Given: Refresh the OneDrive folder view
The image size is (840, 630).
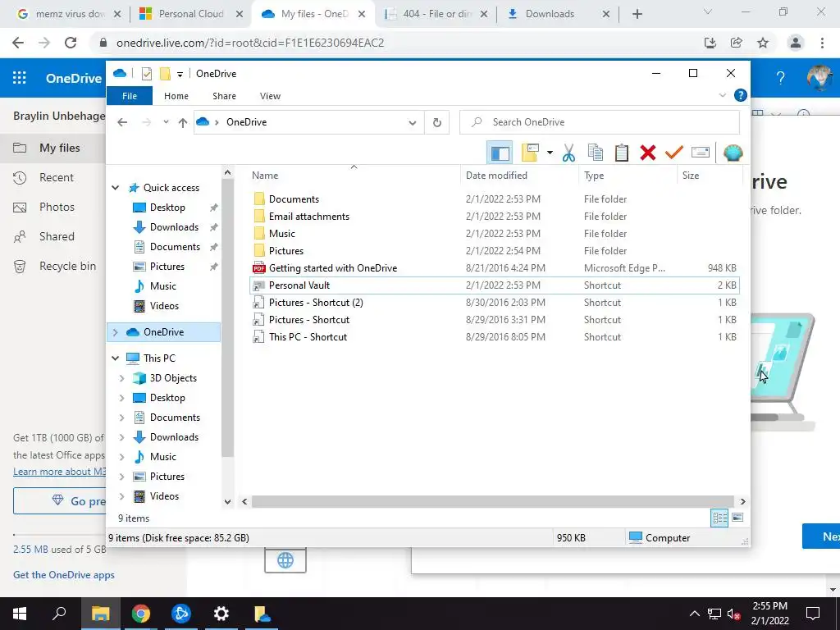Looking at the screenshot, I should 437,123.
